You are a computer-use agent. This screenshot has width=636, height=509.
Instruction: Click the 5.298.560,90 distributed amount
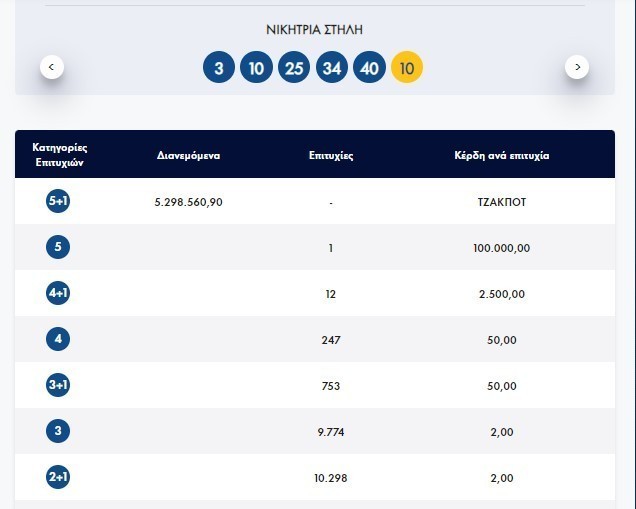[189, 202]
